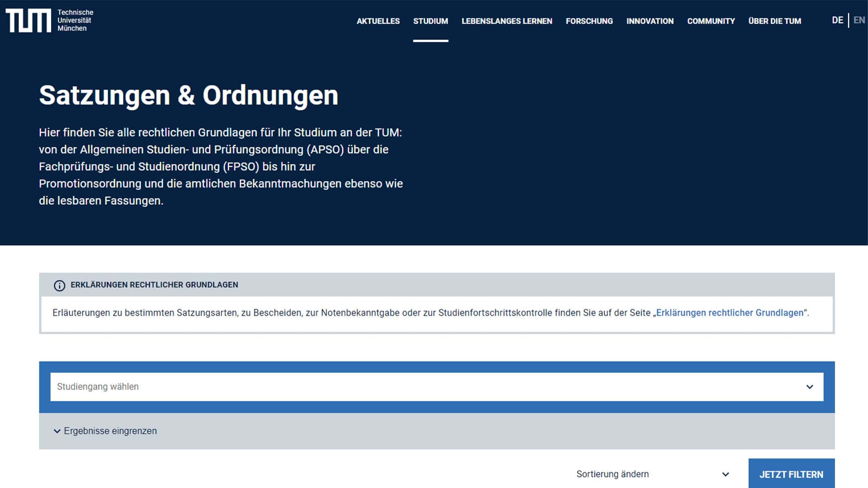Open the Forschung menu
The width and height of the screenshot is (868, 488).
point(589,21)
